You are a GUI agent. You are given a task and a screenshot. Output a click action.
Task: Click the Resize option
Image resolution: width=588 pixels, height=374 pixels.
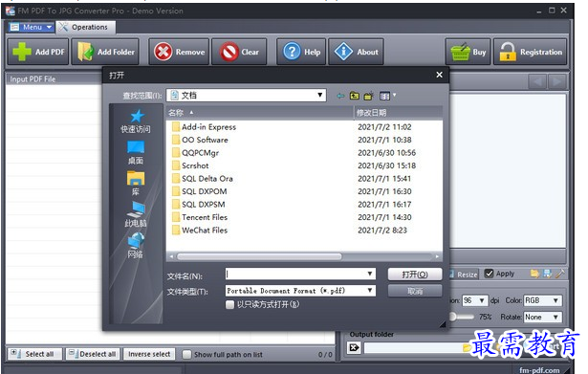464,275
